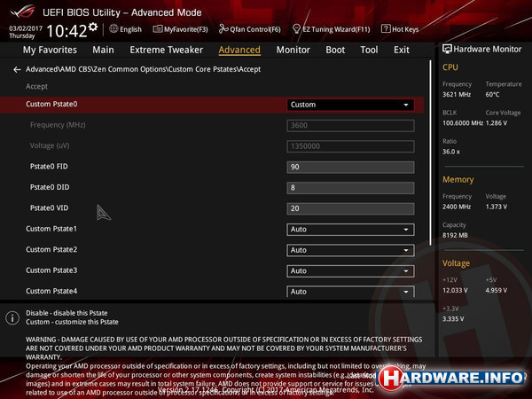
Task: Click the Pstate0 DID field showing 8
Action: [350, 188]
